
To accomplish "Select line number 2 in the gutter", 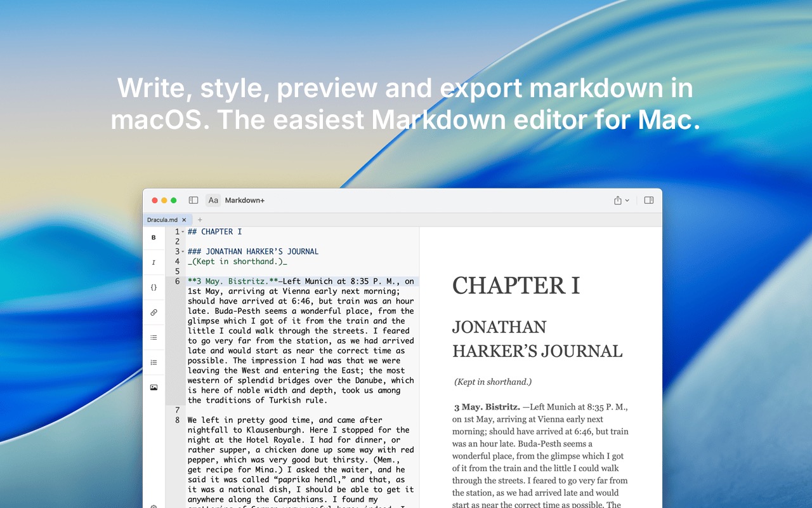I will point(178,242).
